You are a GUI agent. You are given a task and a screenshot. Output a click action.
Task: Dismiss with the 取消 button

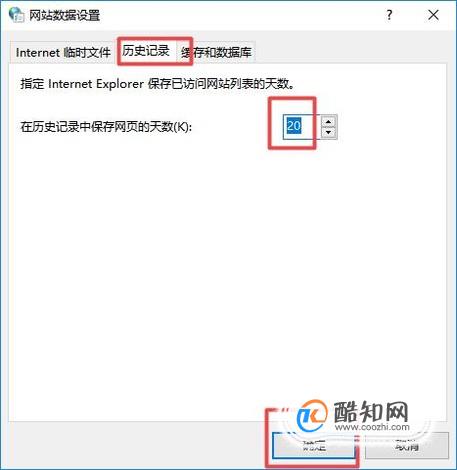[x=407, y=445]
